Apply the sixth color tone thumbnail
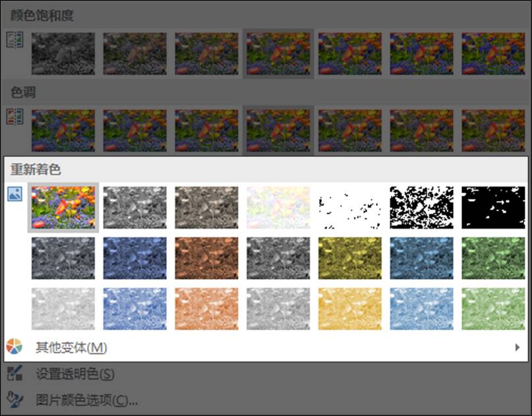 [x=421, y=131]
